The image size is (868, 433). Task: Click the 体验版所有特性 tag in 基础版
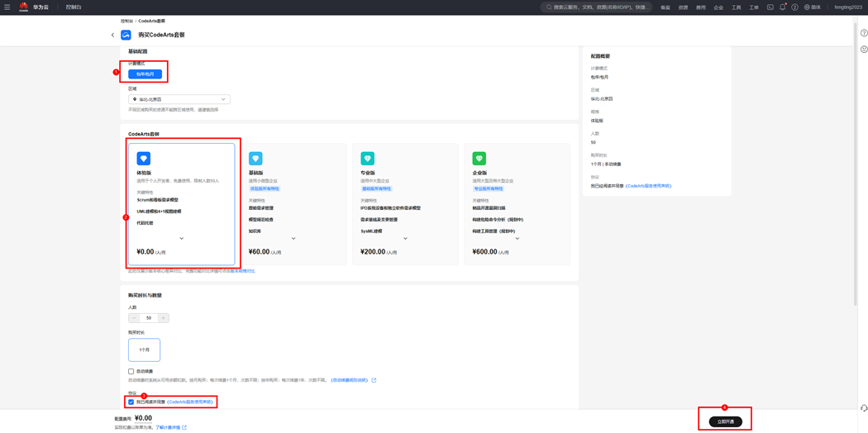265,188
